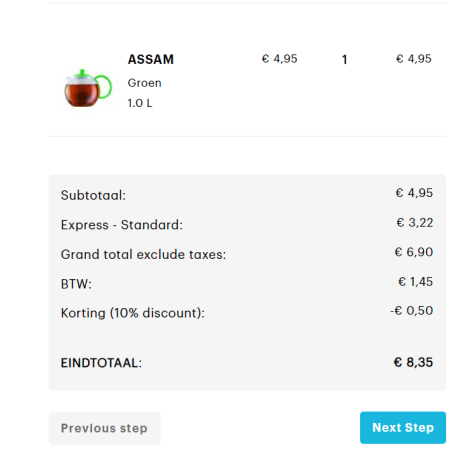Click the € 6,90 tax-exclusive amount
This screenshot has width=475, height=462.
coord(414,252)
